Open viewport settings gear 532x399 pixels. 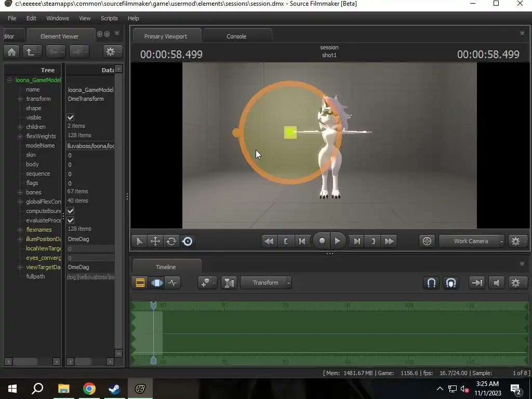[x=517, y=241]
